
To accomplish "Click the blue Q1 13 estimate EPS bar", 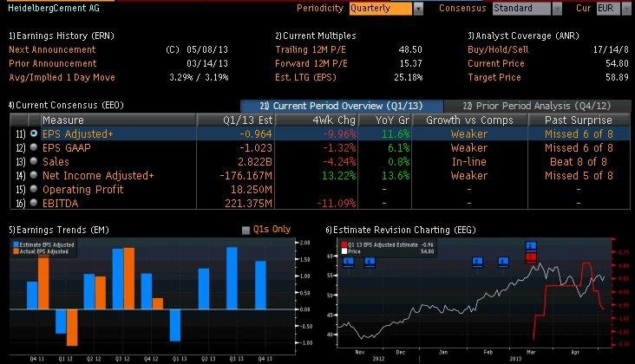I will coord(175,325).
